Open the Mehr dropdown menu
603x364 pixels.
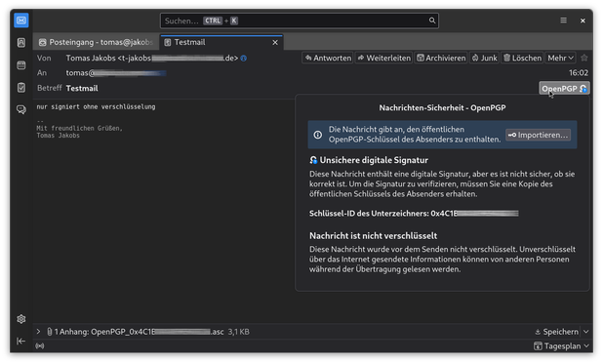tap(560, 59)
